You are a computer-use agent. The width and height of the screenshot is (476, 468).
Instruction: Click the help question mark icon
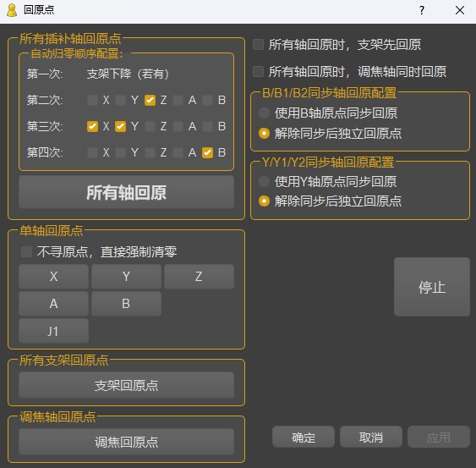(x=422, y=10)
